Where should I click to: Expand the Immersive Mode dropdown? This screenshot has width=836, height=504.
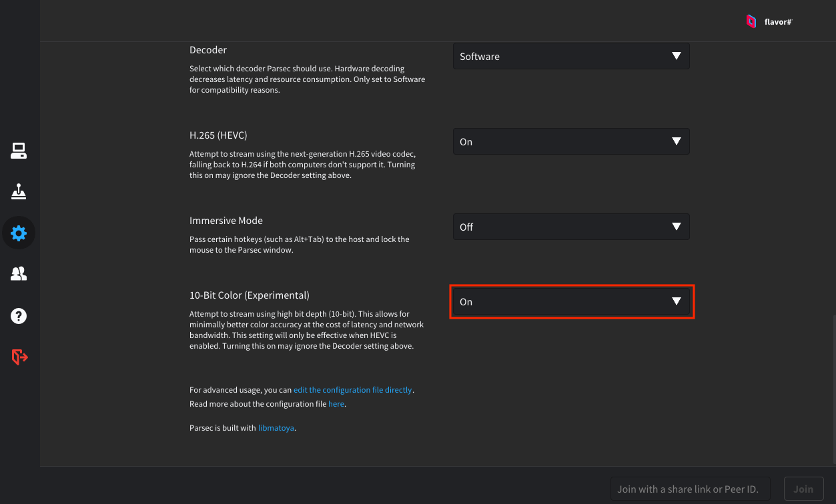point(571,227)
